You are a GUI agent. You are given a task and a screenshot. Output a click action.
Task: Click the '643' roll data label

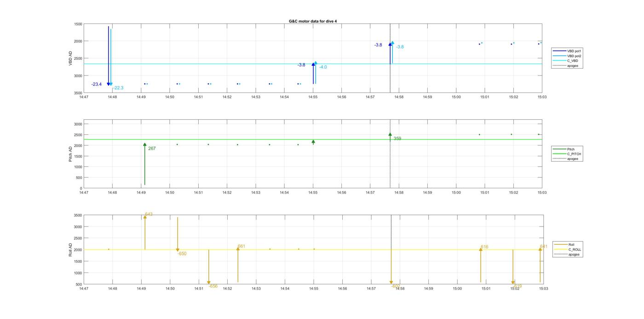click(149, 215)
